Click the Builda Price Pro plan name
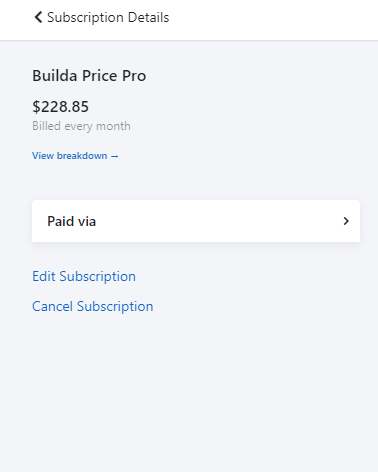Image resolution: width=378 pixels, height=472 pixels. pyautogui.click(x=89, y=76)
